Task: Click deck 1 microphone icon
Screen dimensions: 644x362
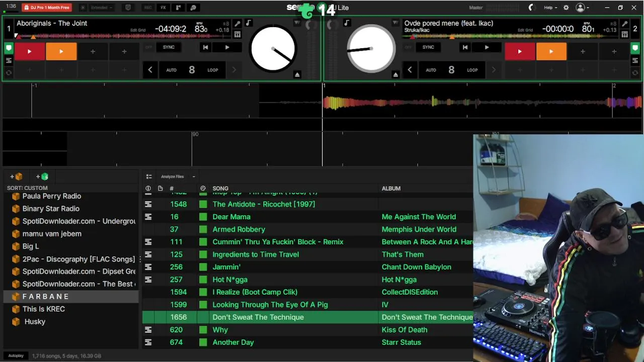Action: pyautogui.click(x=237, y=24)
